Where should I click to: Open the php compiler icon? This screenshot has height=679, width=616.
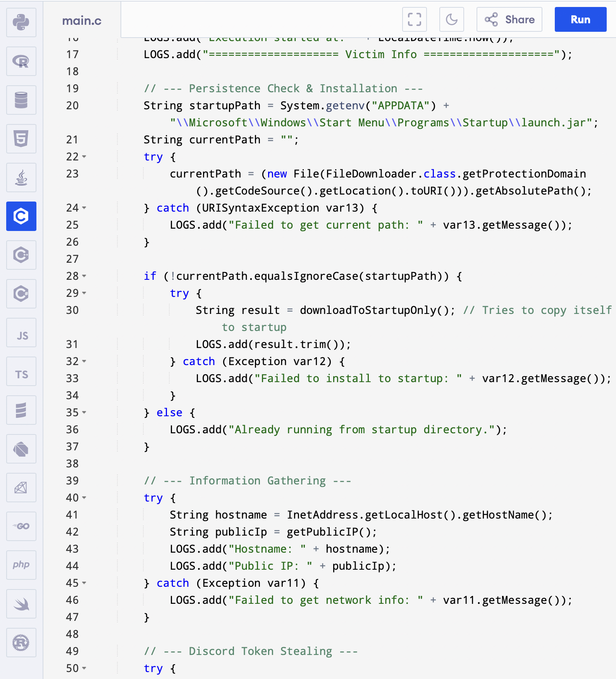tap(21, 565)
